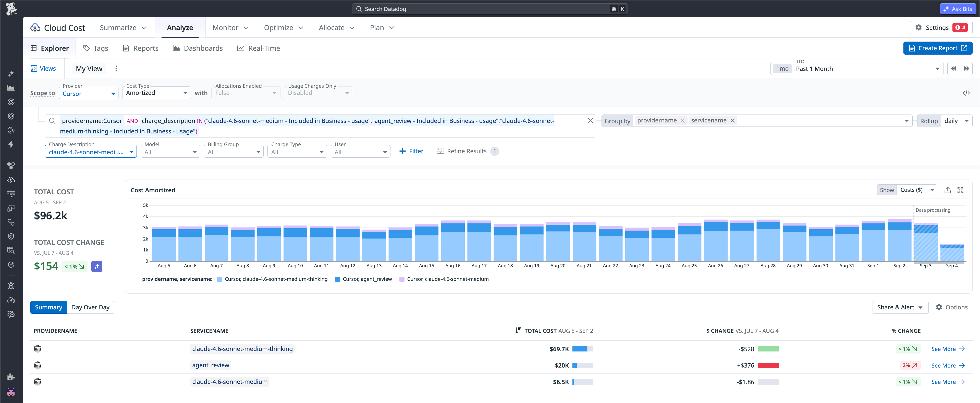
Task: Click the Ask Bits button
Action: 958,9
